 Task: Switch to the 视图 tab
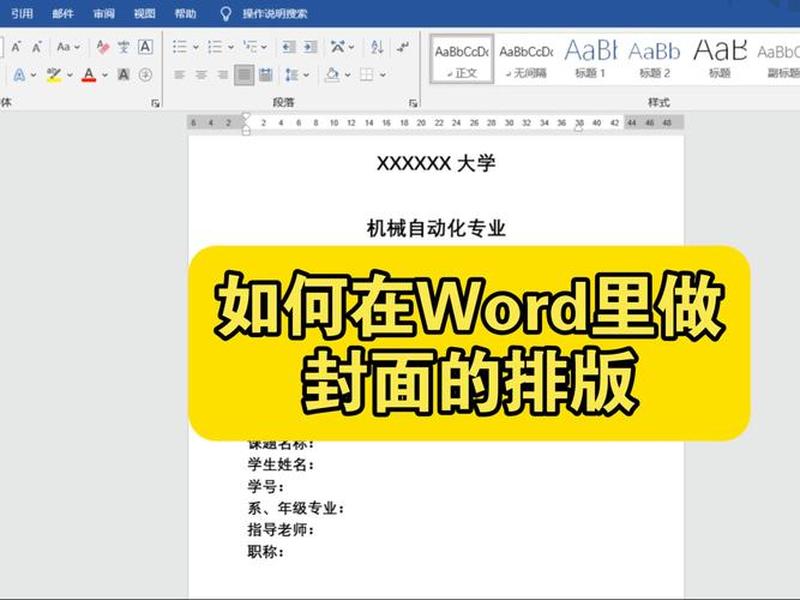[x=144, y=13]
